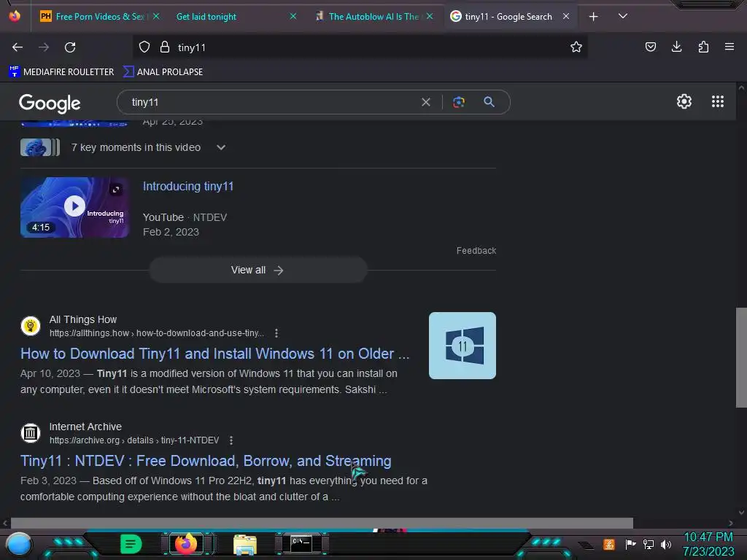Click the vertical page scrollbar thumb
Image resolution: width=747 pixels, height=560 pixels.
(x=741, y=357)
